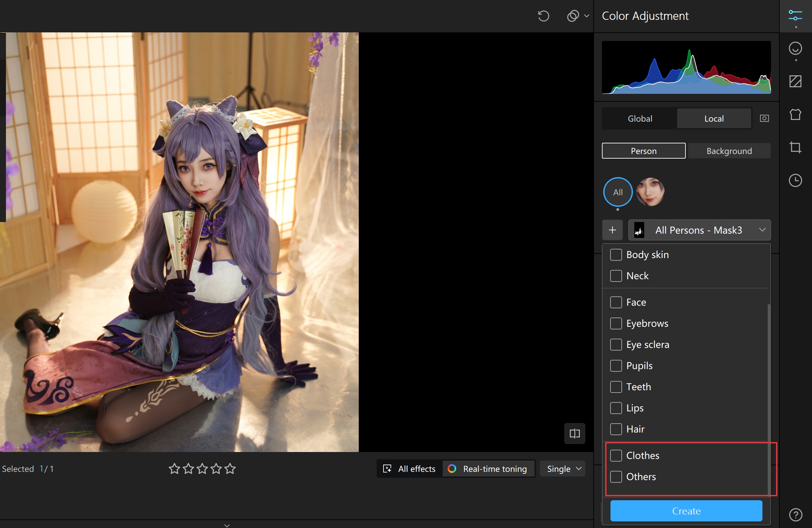
Task: Open the History clock icon
Action: (x=795, y=180)
